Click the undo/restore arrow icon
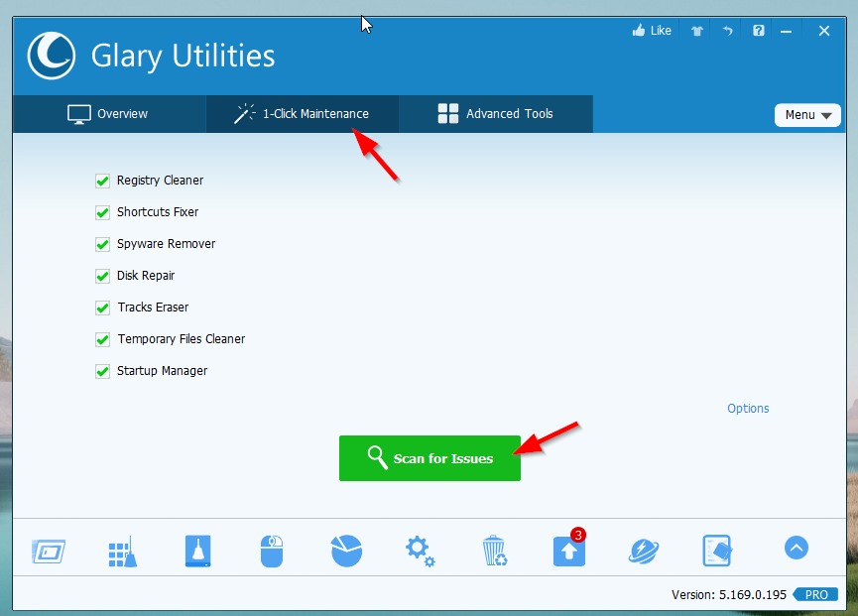858x616 pixels. 727,31
